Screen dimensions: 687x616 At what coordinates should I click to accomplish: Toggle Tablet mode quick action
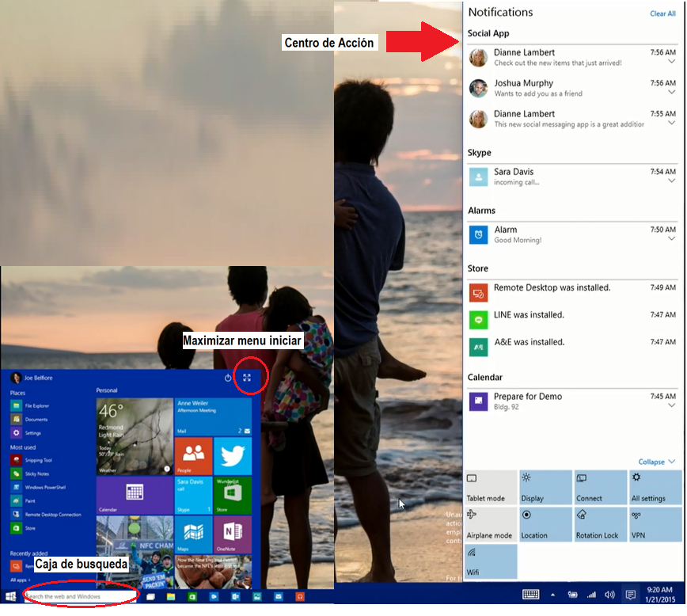point(490,487)
